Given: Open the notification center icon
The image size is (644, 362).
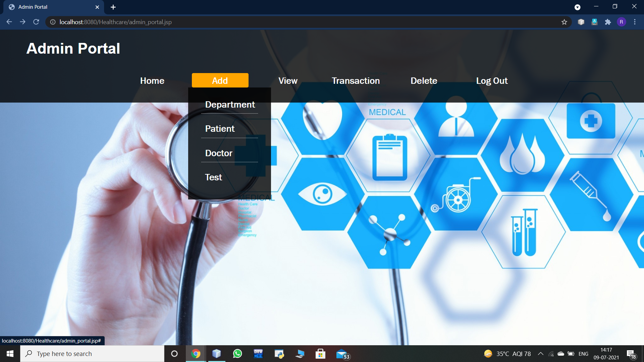Looking at the screenshot, I should 631,354.
